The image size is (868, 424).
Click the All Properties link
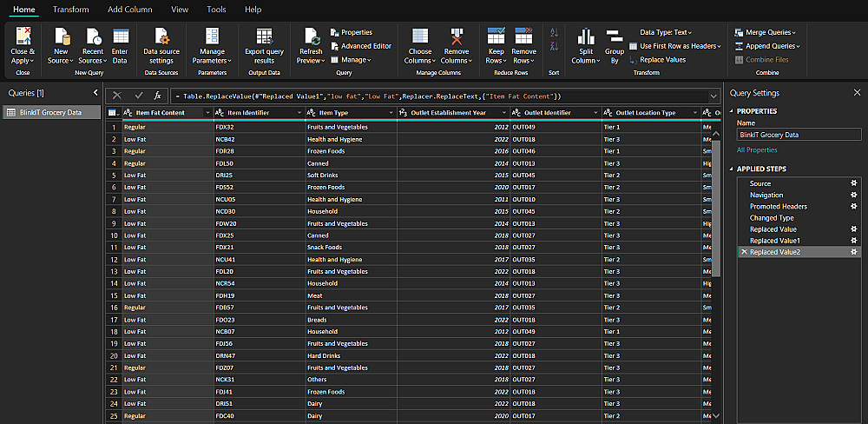[x=757, y=150]
